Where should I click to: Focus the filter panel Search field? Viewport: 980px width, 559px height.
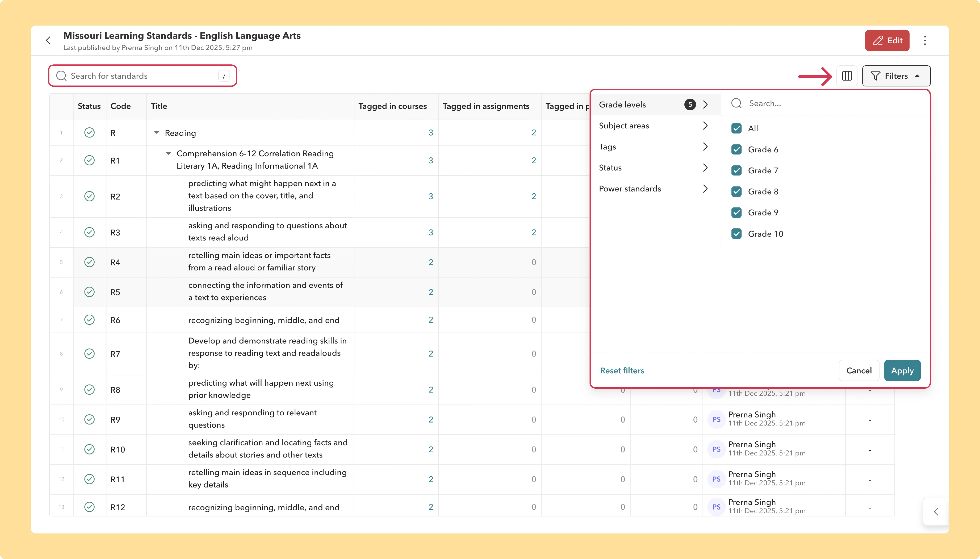(825, 103)
